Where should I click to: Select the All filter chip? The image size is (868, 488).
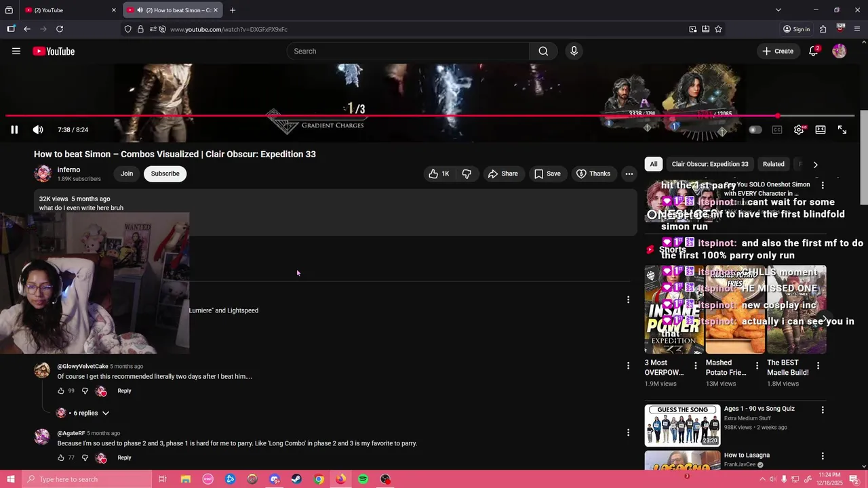point(654,164)
